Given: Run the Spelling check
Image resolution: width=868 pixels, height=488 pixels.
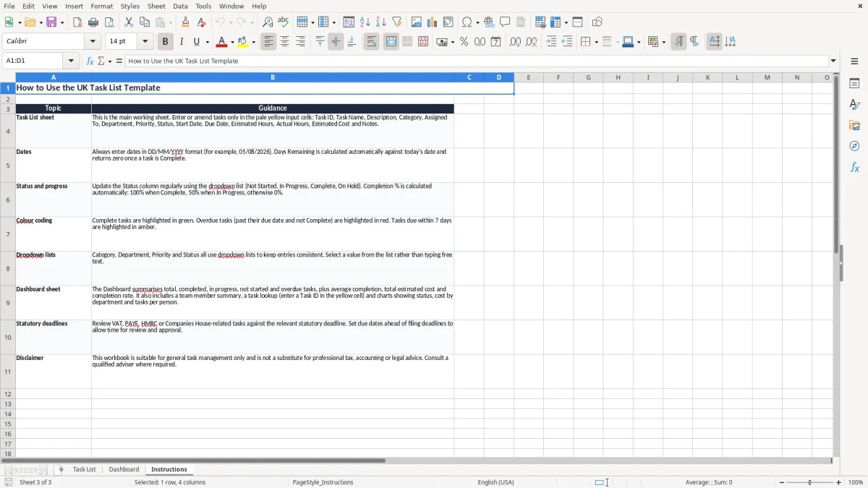Looking at the screenshot, I should (284, 22).
